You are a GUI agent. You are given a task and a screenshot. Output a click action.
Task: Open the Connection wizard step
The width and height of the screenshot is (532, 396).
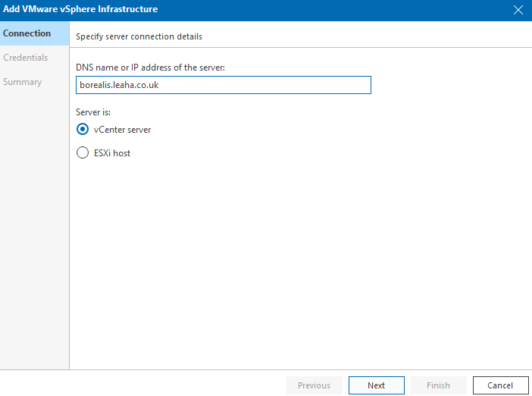point(34,33)
